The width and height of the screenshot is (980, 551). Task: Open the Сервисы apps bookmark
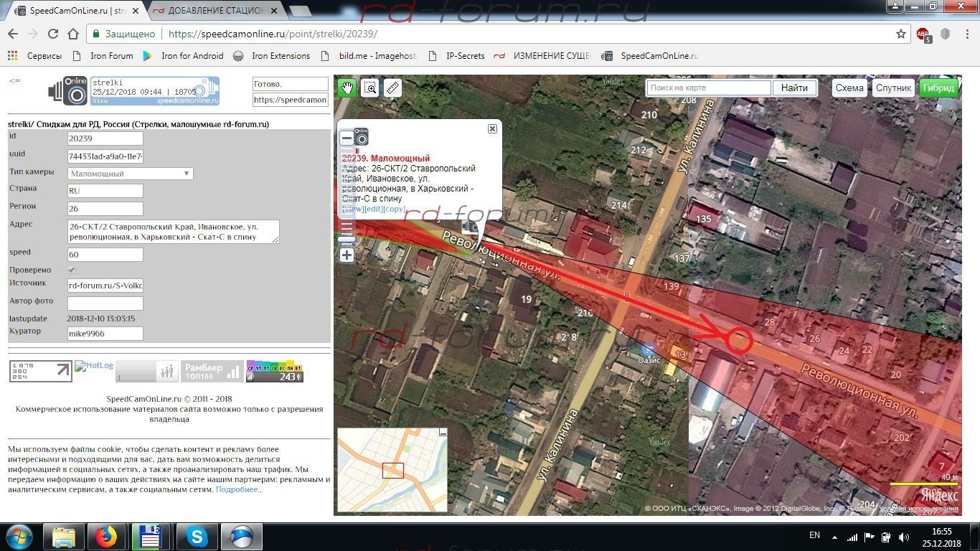(35, 56)
